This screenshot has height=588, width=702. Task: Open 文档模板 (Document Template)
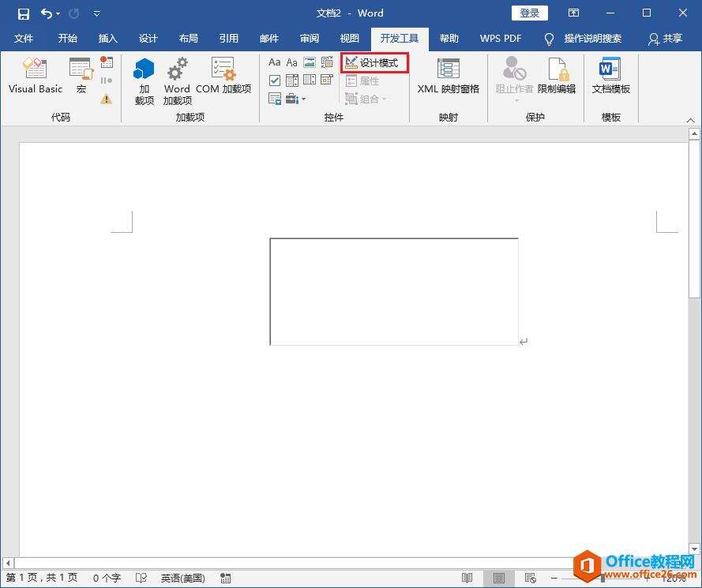[x=610, y=75]
